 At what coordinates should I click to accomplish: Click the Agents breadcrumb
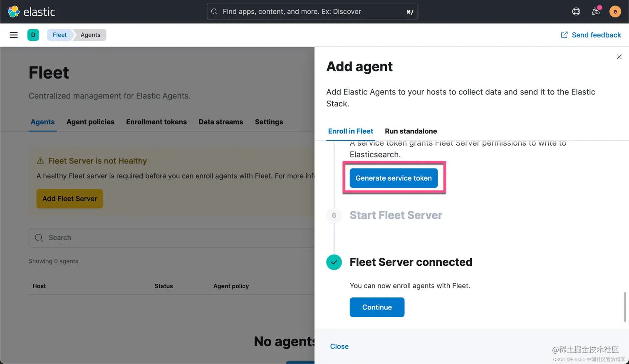point(90,35)
